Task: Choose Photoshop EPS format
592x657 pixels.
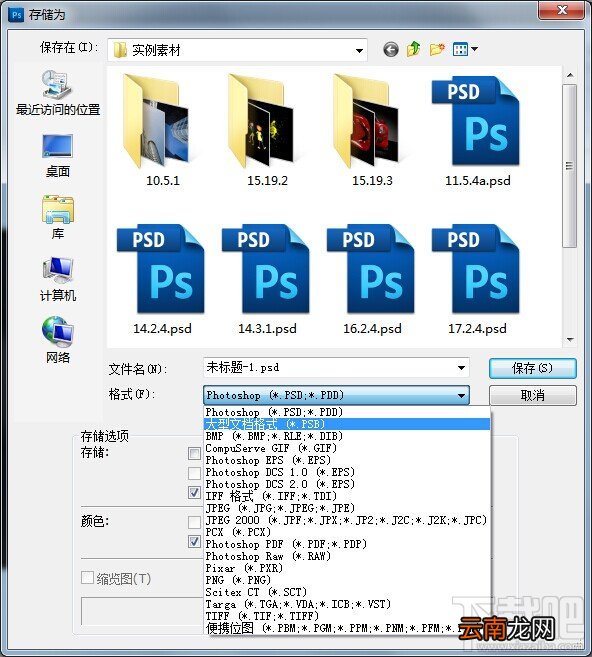Action: tap(347, 460)
